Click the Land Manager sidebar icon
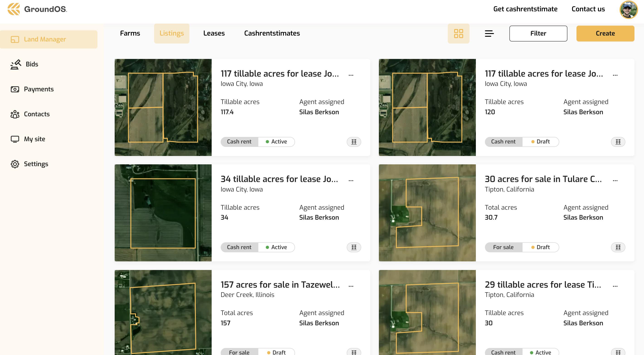 pyautogui.click(x=15, y=39)
